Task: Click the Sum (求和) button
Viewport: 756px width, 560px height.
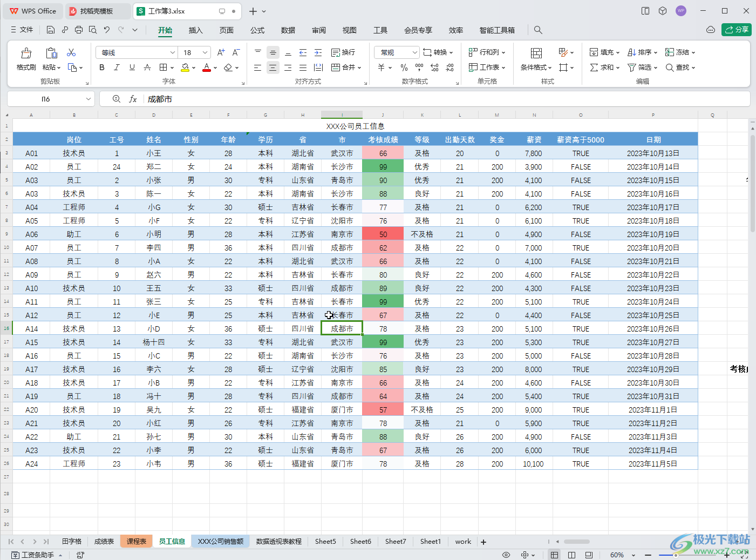Action: [604, 68]
